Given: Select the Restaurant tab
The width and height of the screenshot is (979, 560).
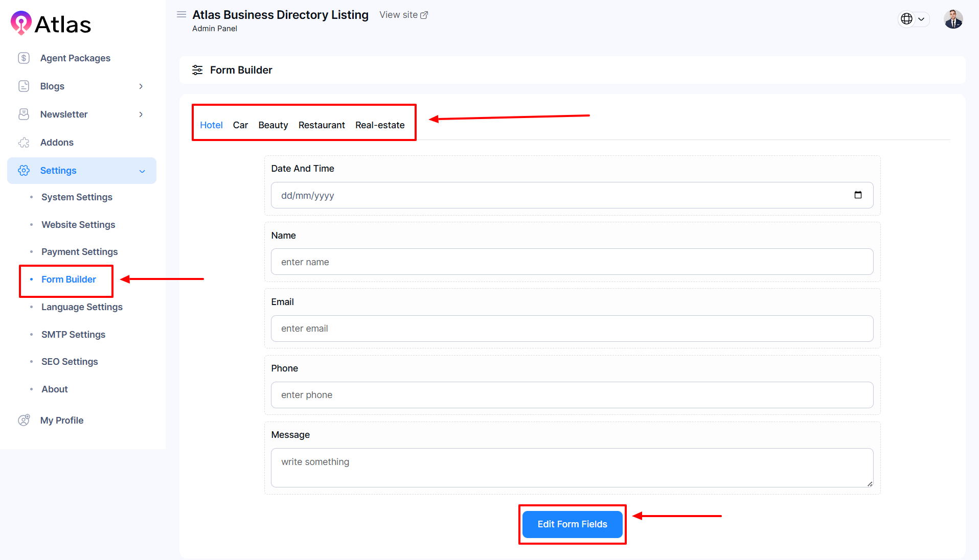Looking at the screenshot, I should click(322, 125).
